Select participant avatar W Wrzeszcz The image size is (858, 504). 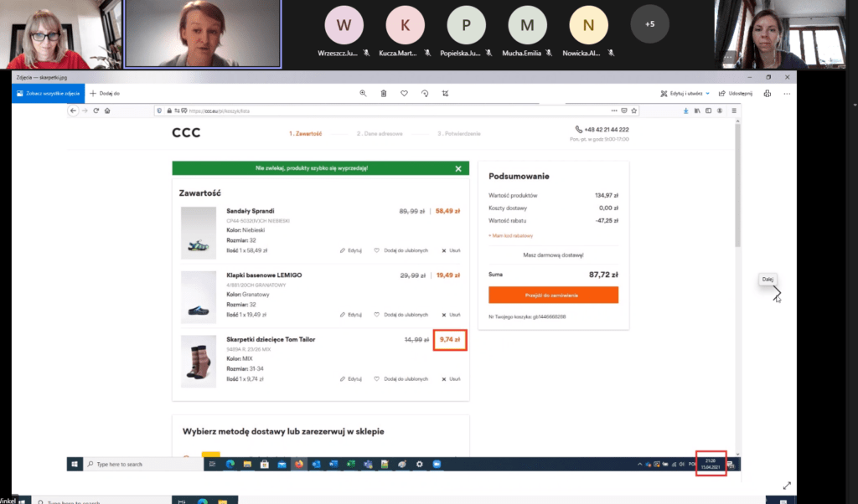[x=344, y=24]
